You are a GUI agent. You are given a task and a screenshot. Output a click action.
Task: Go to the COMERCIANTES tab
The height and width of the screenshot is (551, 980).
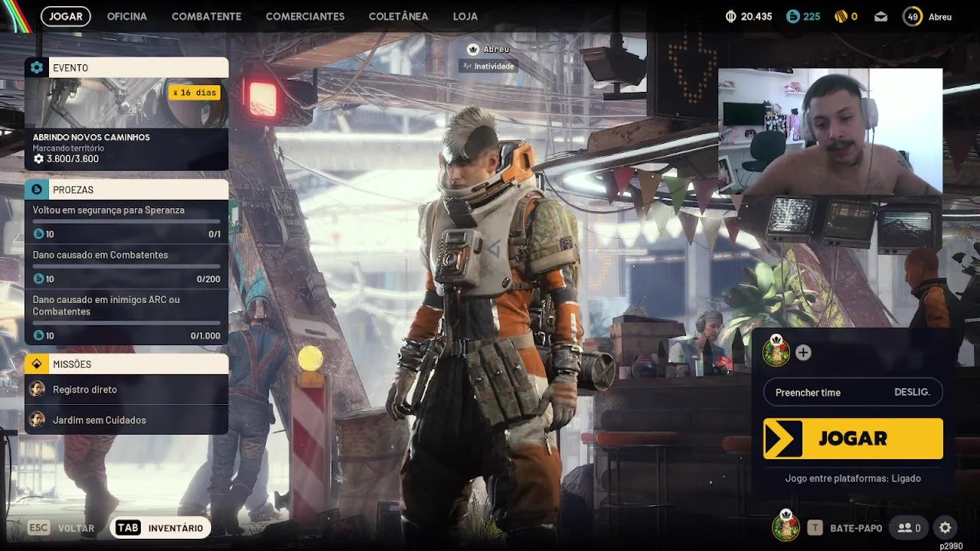[305, 16]
